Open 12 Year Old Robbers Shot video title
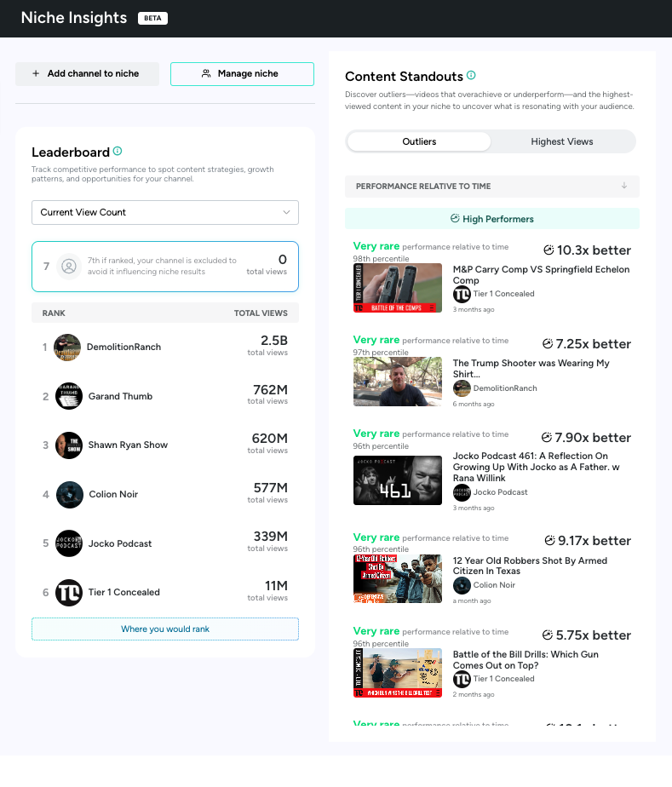 tap(530, 566)
